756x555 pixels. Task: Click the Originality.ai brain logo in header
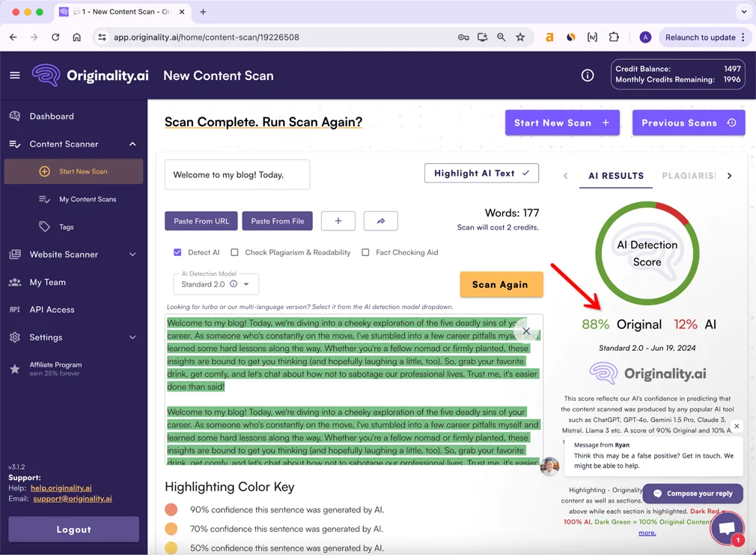(x=46, y=75)
